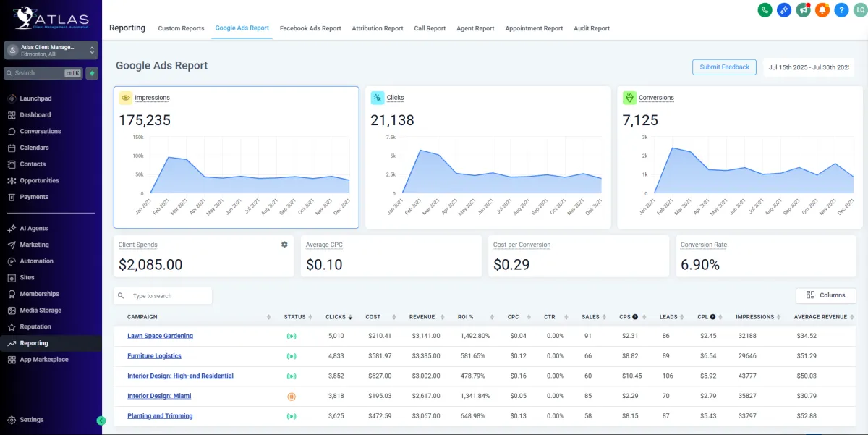Open the Furniture Logistics campaign link
The image size is (868, 435).
point(154,356)
